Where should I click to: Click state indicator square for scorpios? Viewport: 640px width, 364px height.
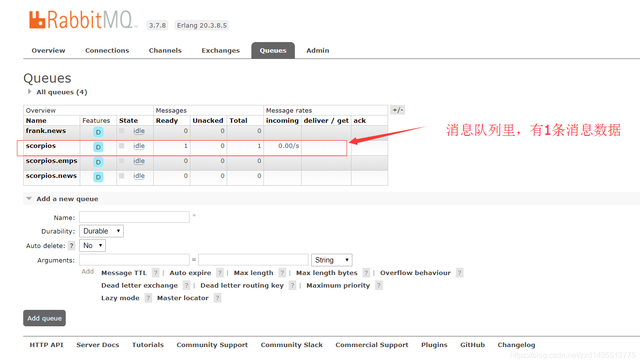click(122, 146)
